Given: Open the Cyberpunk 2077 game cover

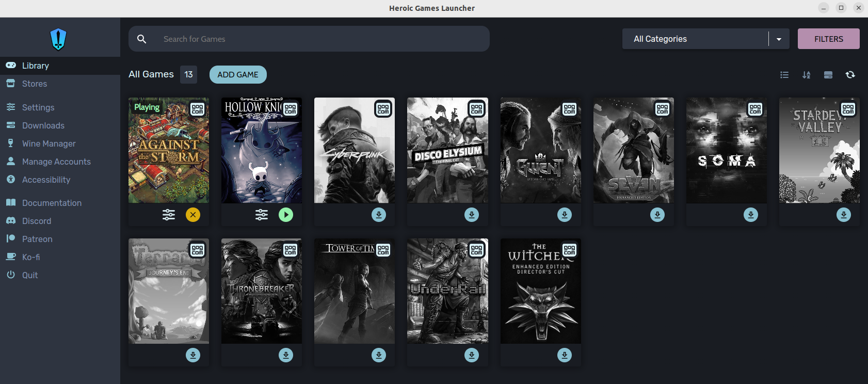Looking at the screenshot, I should pos(355,150).
